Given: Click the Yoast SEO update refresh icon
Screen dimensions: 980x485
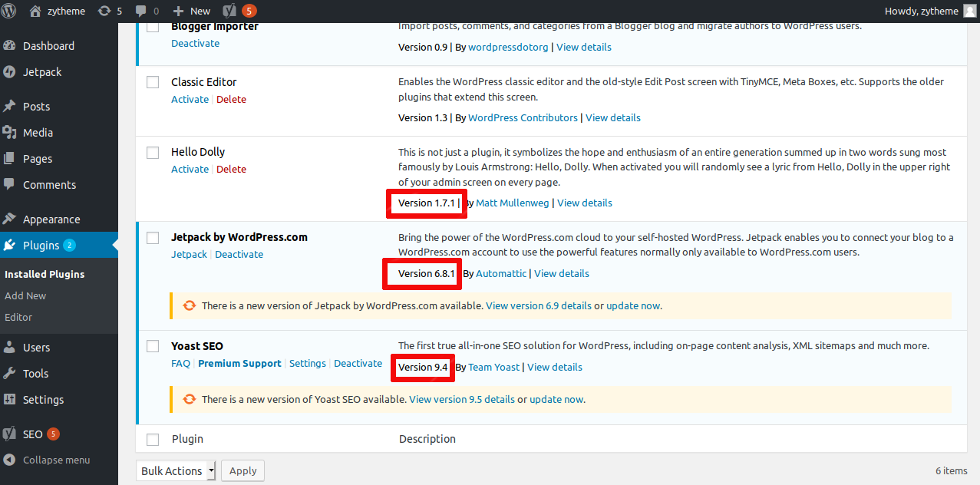Looking at the screenshot, I should (190, 399).
